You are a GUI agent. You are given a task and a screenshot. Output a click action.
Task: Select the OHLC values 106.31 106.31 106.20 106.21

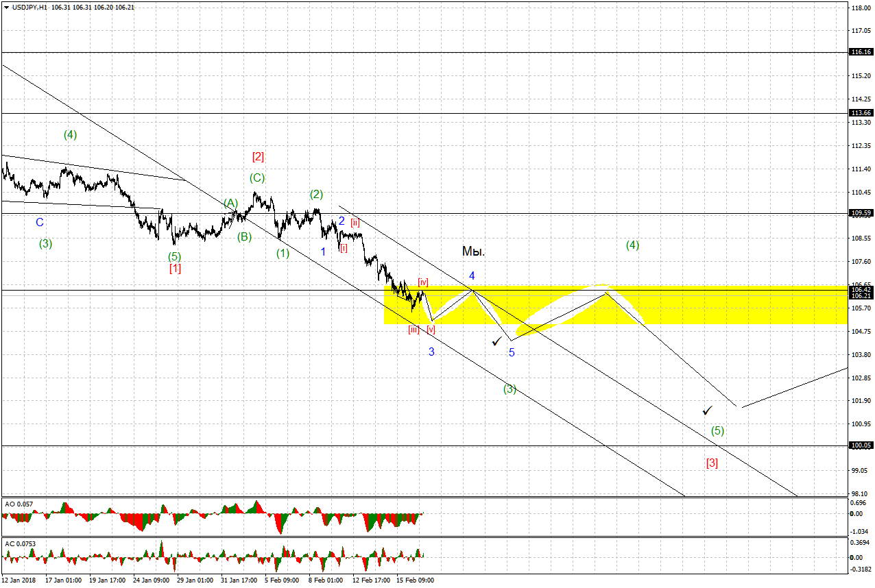tap(93, 7)
